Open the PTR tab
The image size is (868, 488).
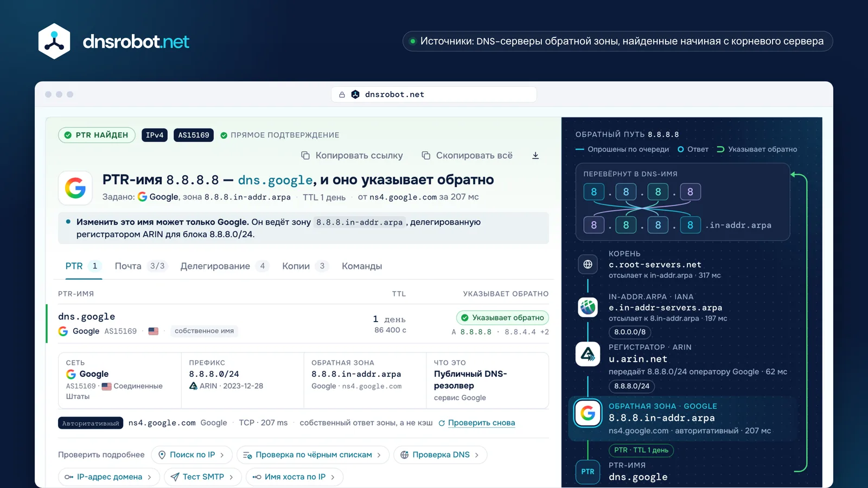(x=83, y=266)
